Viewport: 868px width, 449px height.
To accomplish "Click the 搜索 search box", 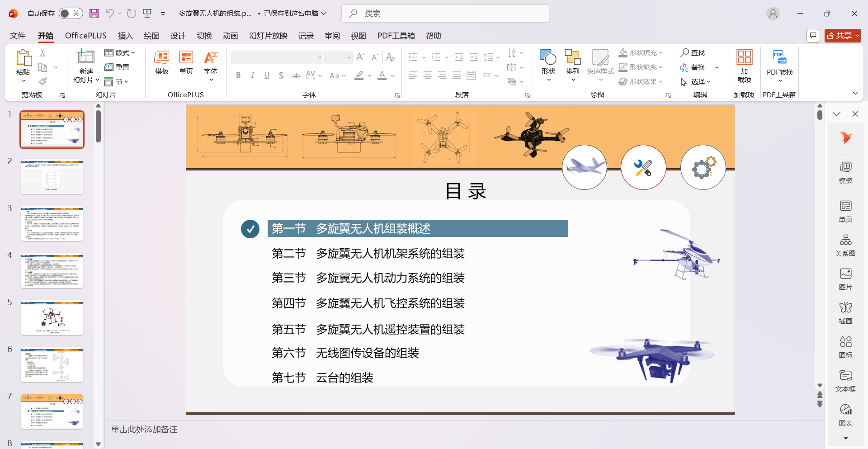I will pos(445,14).
